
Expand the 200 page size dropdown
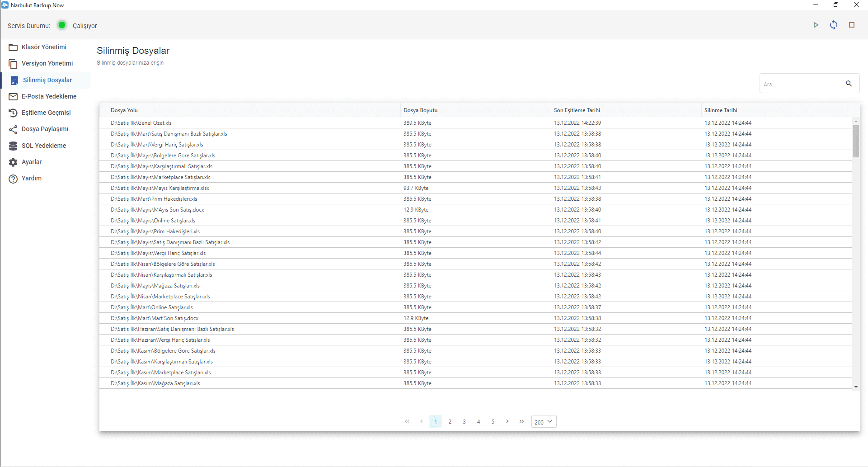[544, 422]
